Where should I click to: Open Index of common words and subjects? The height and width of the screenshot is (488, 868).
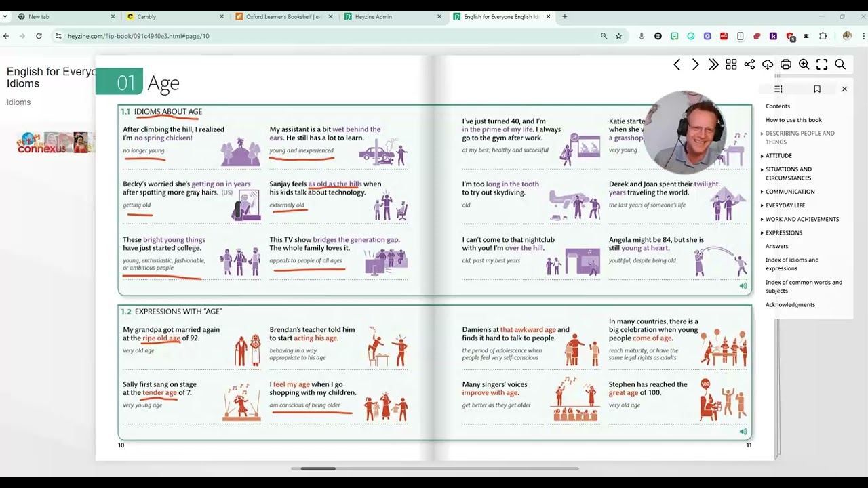pos(804,287)
